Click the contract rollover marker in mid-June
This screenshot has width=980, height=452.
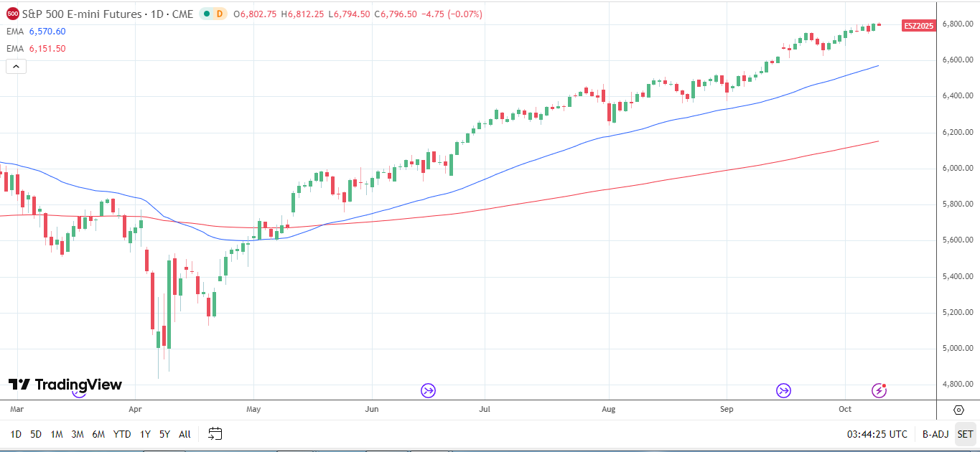click(429, 391)
